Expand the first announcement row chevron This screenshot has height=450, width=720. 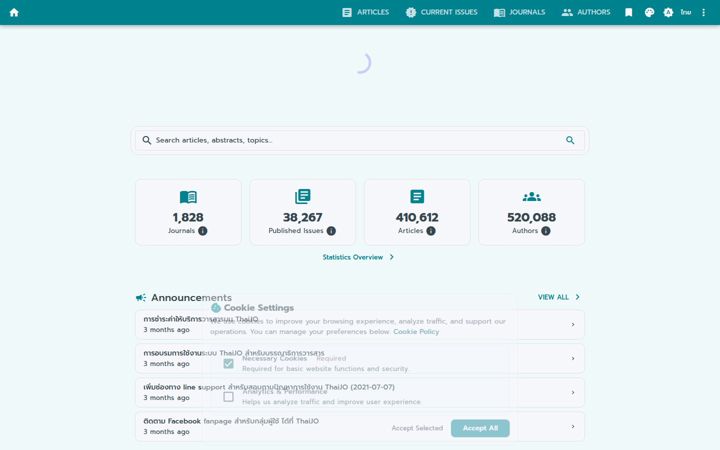(573, 325)
